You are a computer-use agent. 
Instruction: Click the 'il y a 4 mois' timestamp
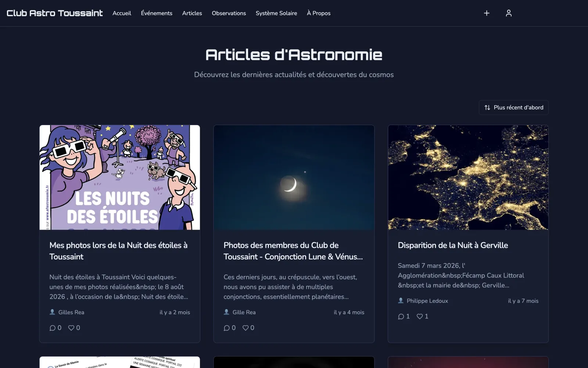click(x=349, y=312)
